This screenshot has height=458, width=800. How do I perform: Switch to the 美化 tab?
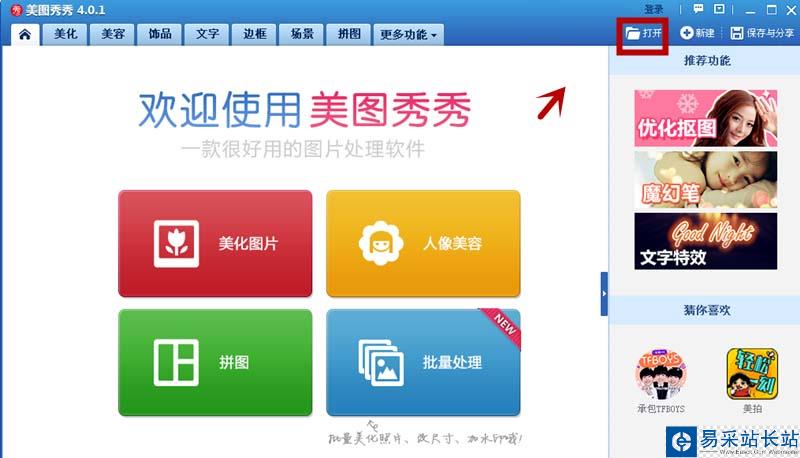65,34
